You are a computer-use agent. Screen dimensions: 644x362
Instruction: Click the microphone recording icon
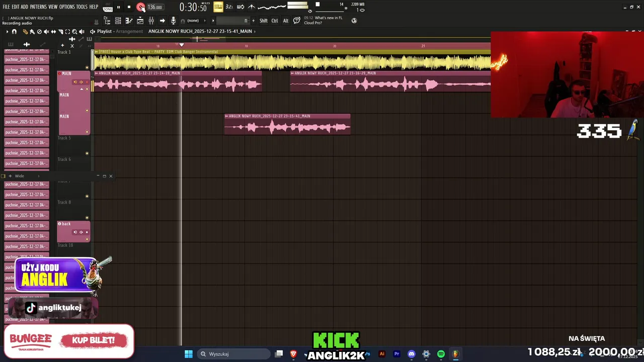pos(174,21)
